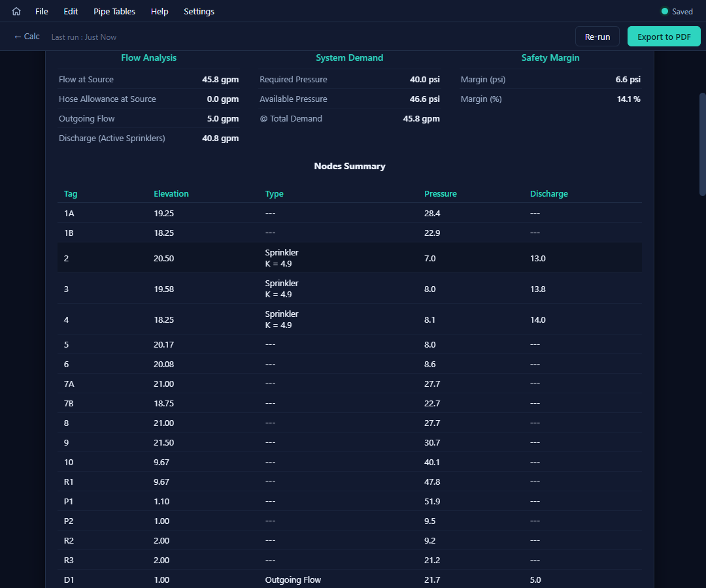
Task: Click node tag 7B in the table
Action: click(69, 404)
